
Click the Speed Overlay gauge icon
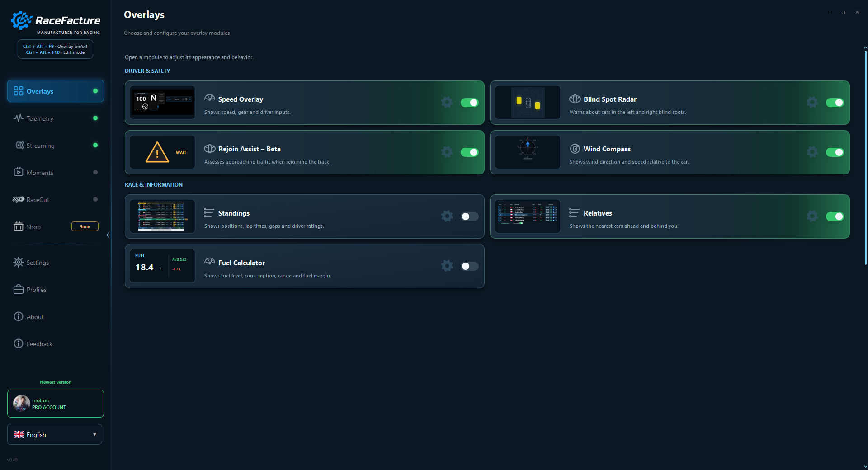click(x=209, y=99)
